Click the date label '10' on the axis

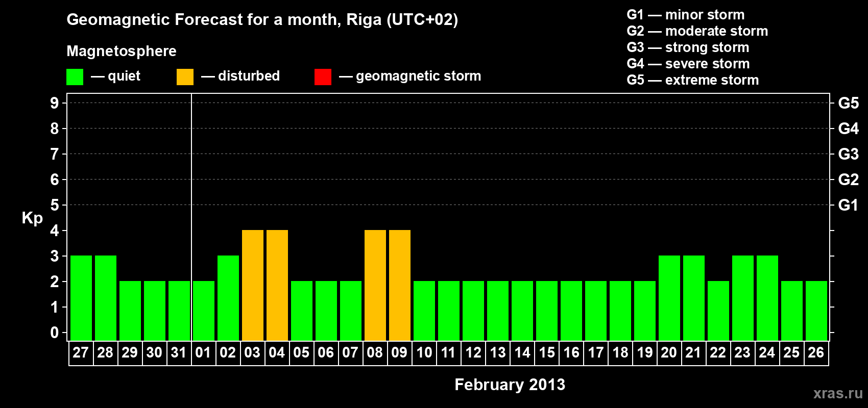coord(424,352)
